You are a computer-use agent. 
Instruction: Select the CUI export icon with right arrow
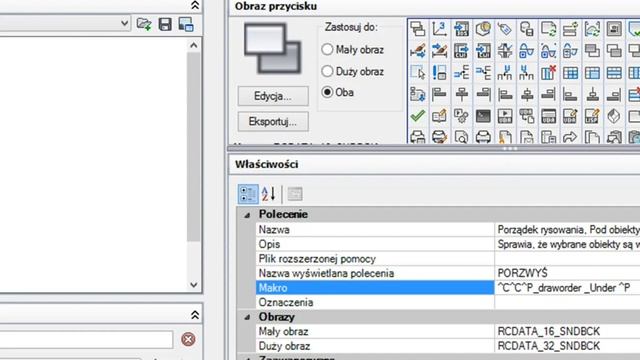click(461, 51)
